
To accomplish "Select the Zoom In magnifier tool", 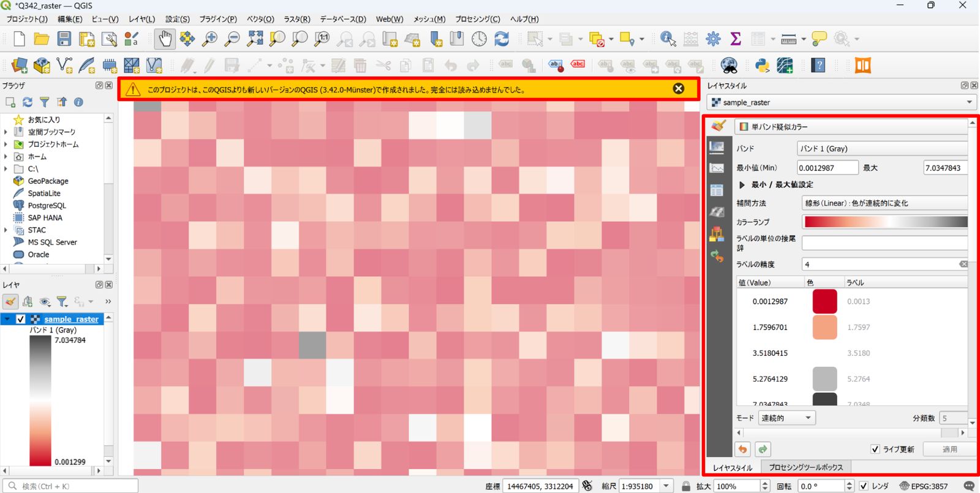I will 209,39.
